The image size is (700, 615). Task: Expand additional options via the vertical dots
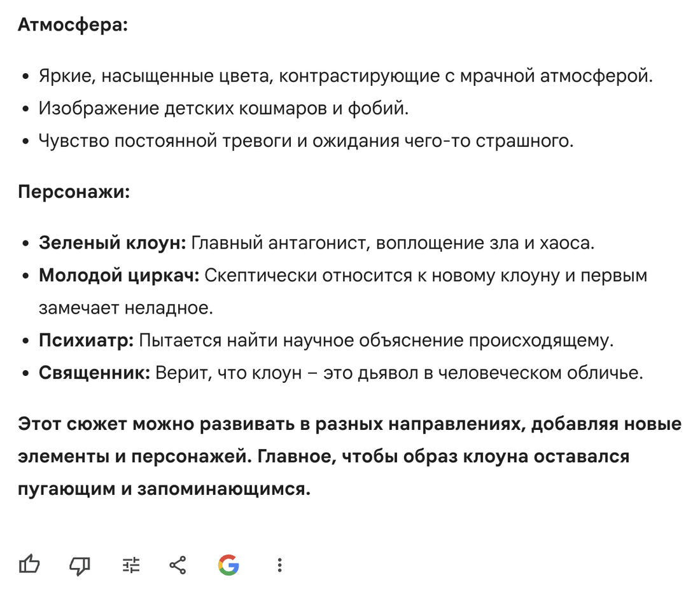point(279,565)
